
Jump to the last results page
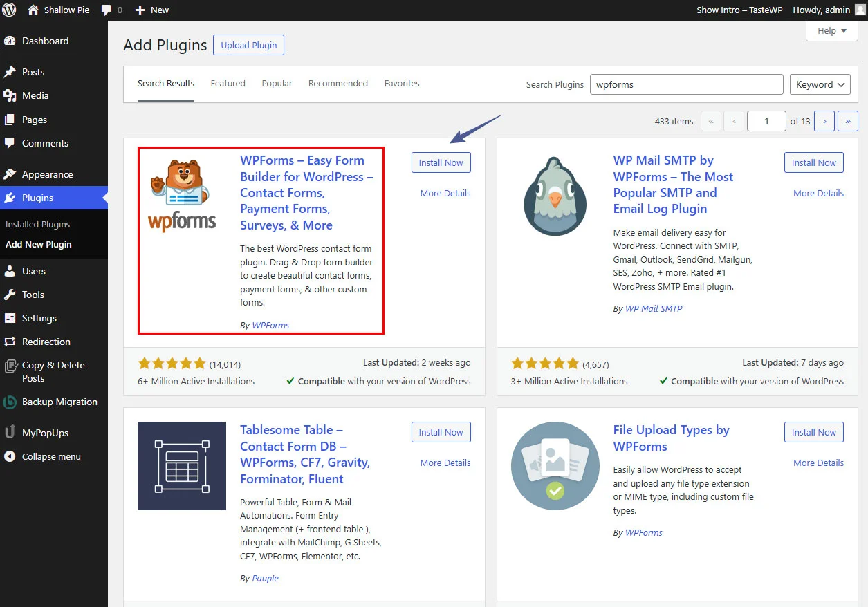click(847, 121)
